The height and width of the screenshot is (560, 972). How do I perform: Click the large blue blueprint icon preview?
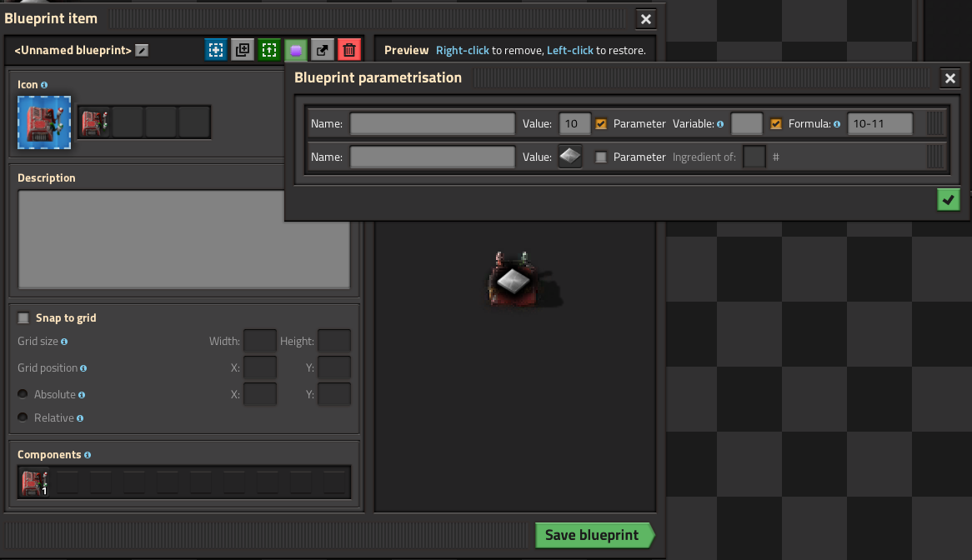pos(44,122)
